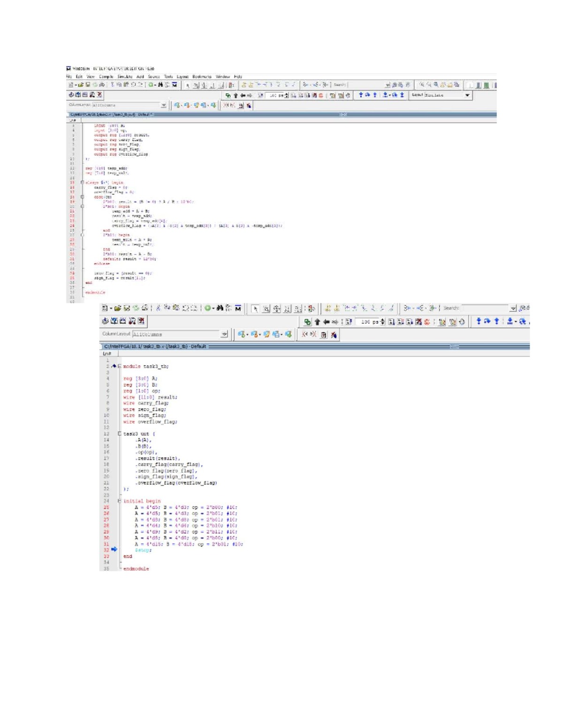Collapse the 'always @(*) begin' fold marker
Screen dimensions: 563x728
point(83,182)
